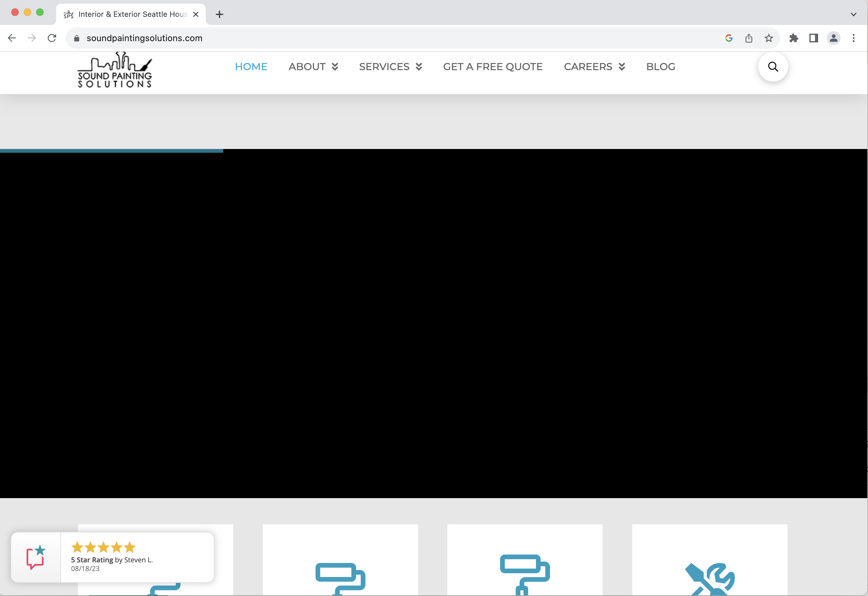Image resolution: width=868 pixels, height=596 pixels.
Task: Expand the ABOUT dropdown menu
Action: [313, 67]
